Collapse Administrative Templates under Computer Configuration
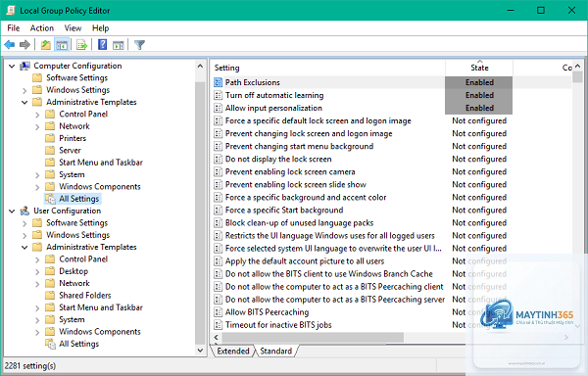 point(24,102)
